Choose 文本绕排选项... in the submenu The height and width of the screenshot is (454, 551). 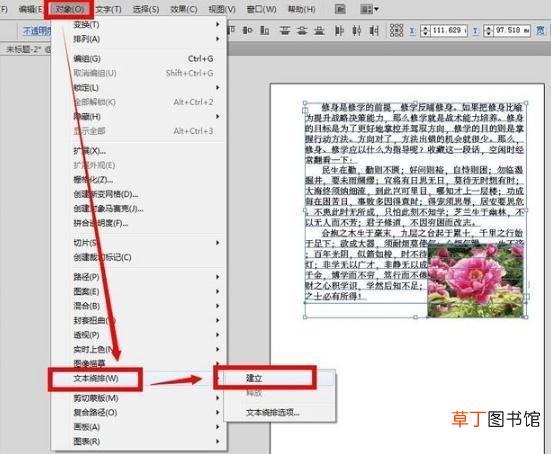coord(280,412)
